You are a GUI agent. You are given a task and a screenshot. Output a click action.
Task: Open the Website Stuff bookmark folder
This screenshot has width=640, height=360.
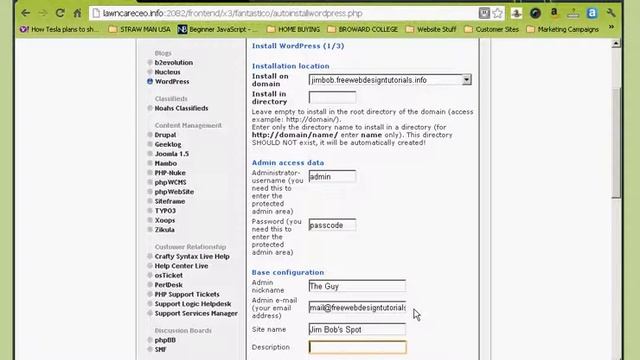coord(431,29)
